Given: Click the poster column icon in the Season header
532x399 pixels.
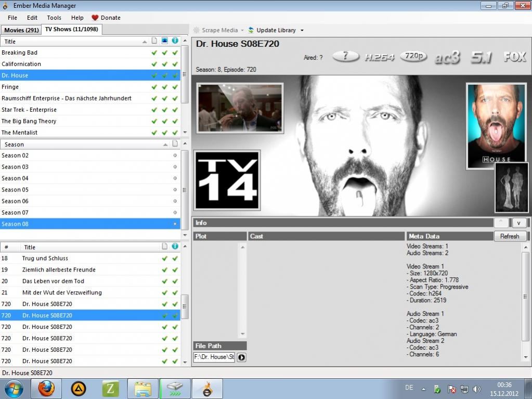Looking at the screenshot, I should (175, 144).
